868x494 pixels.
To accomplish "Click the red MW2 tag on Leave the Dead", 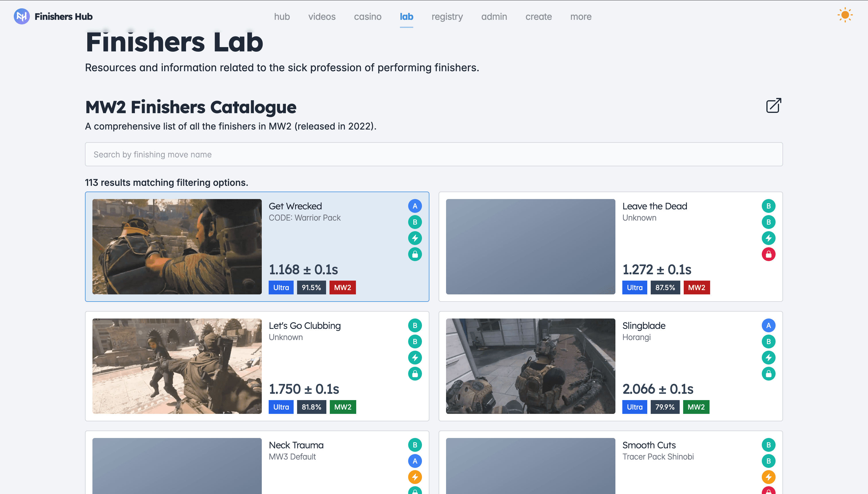I will pos(696,287).
